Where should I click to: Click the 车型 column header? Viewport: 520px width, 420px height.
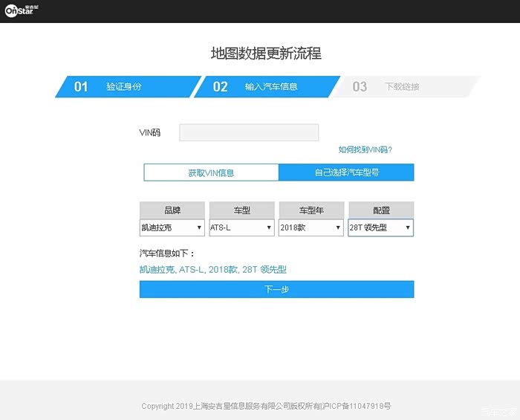[241, 210]
